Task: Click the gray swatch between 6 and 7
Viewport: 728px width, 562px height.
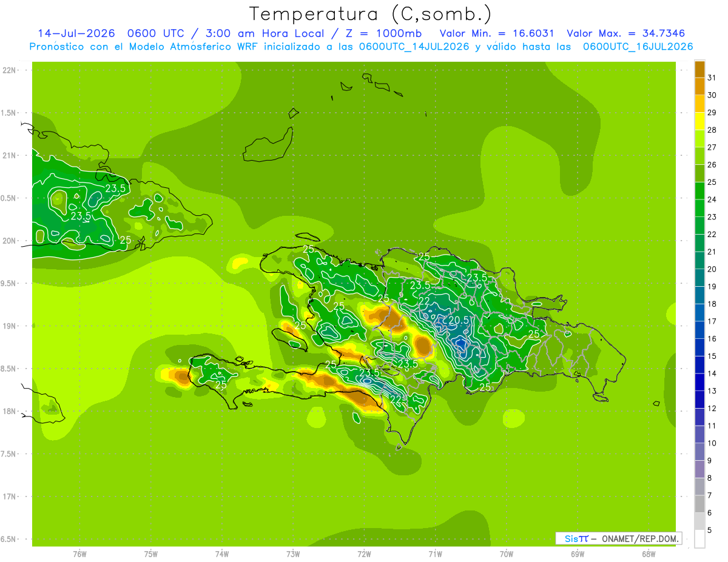Action: coord(699,504)
